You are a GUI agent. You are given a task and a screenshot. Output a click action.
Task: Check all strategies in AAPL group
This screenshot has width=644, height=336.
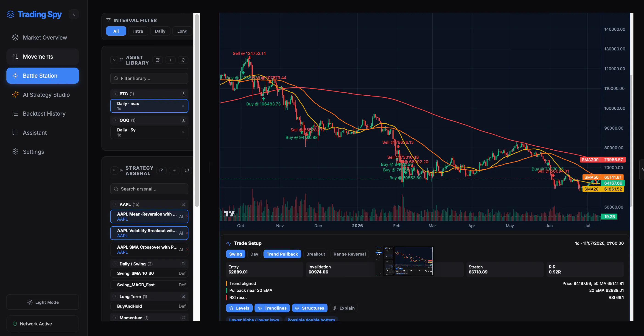pyautogui.click(x=183, y=204)
